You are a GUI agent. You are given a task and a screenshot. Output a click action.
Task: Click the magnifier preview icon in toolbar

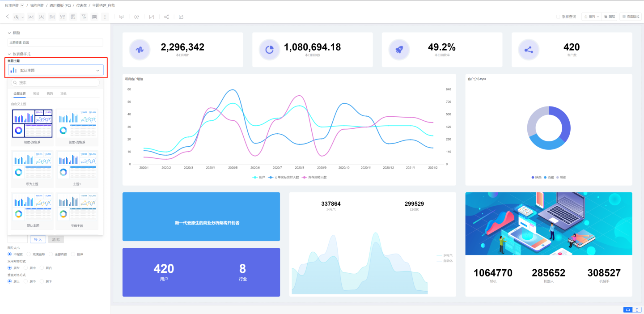click(x=17, y=17)
